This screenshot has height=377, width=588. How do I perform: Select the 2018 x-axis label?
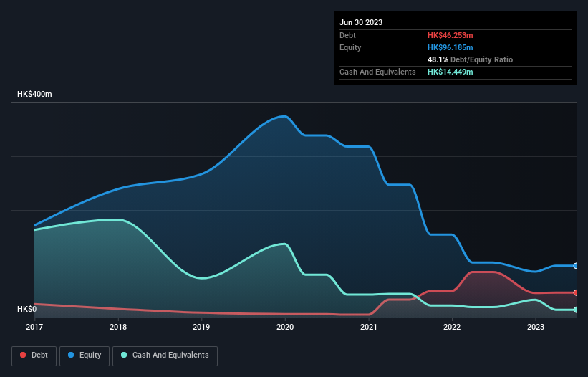point(118,327)
